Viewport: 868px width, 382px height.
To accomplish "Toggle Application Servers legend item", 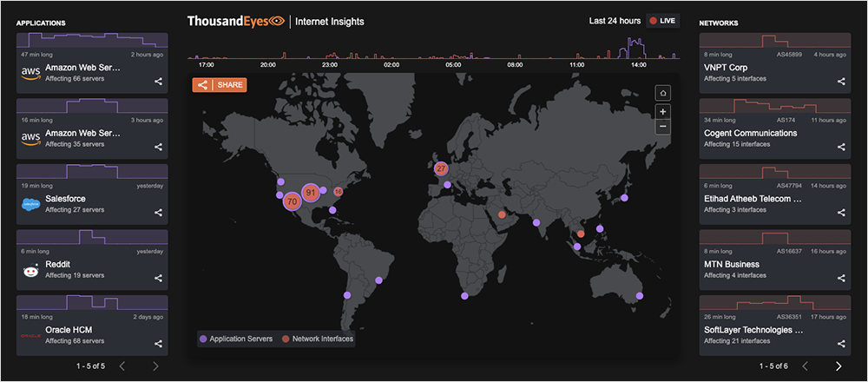I will click(236, 339).
